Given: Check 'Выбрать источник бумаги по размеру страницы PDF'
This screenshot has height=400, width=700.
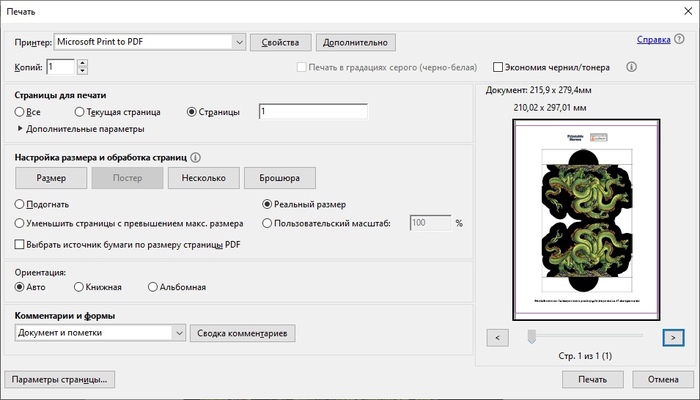Looking at the screenshot, I should pos(21,244).
